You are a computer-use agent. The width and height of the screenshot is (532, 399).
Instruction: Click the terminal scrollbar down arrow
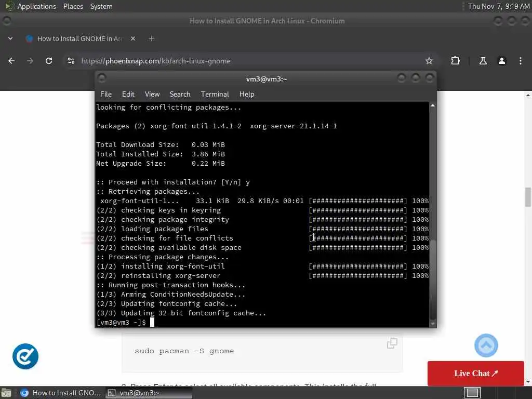point(433,324)
